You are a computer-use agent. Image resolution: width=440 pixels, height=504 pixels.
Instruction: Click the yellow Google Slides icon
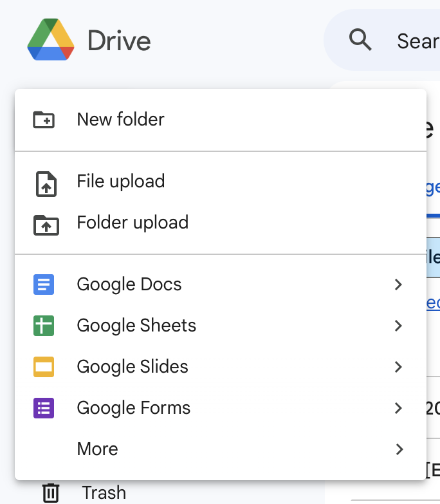44,367
